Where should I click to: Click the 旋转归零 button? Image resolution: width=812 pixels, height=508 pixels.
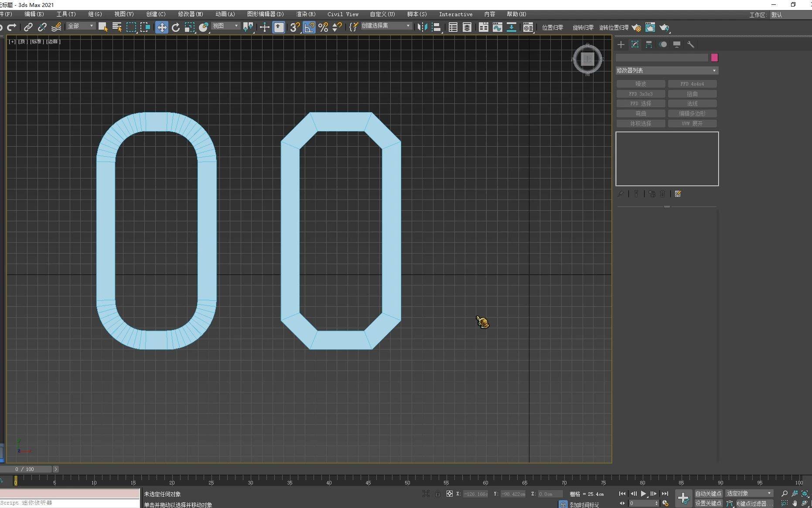[583, 27]
